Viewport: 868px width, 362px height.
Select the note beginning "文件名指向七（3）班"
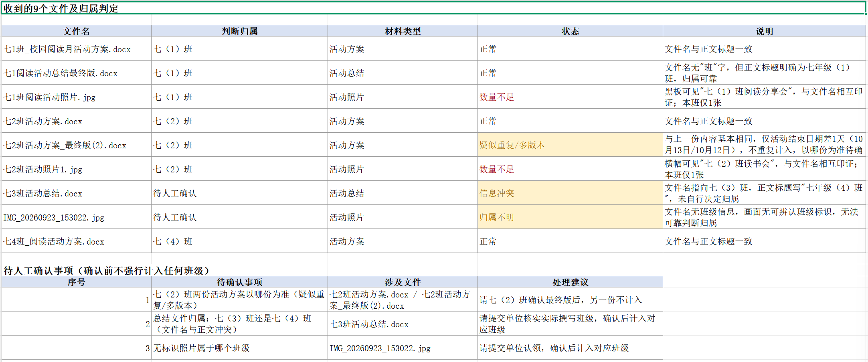[x=764, y=193]
